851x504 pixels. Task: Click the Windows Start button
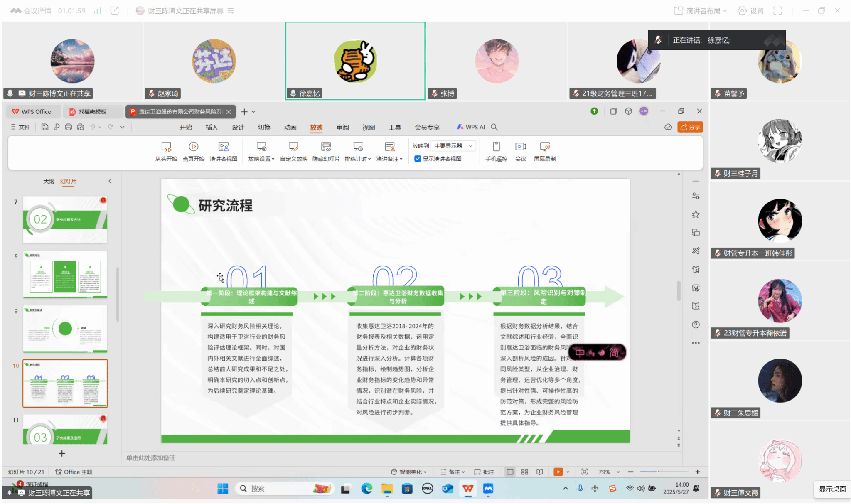[223, 489]
